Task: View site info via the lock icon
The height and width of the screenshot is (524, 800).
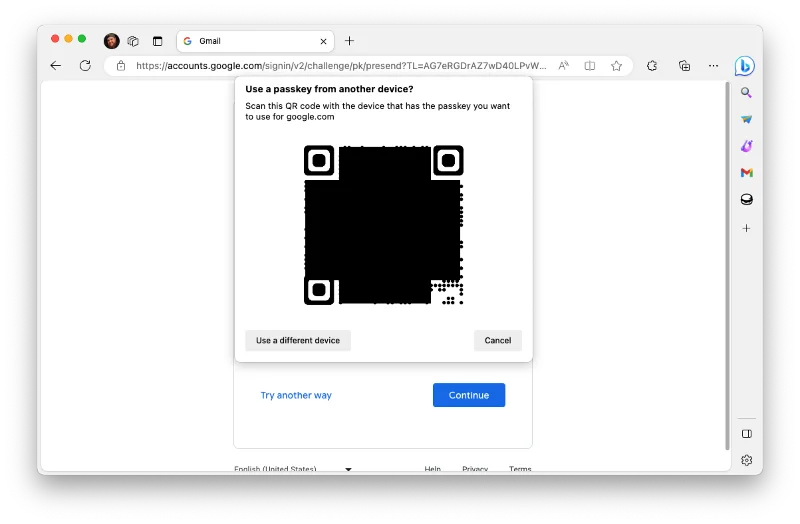Action: click(x=121, y=65)
